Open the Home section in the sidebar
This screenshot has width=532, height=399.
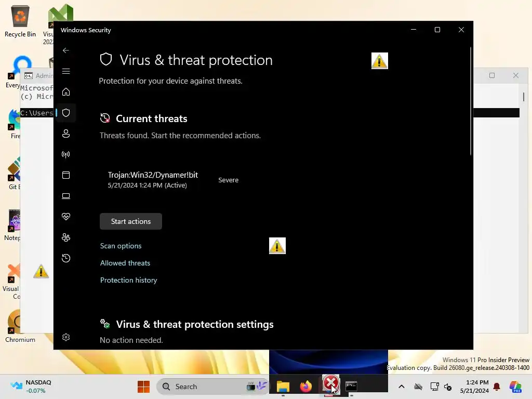[66, 92]
